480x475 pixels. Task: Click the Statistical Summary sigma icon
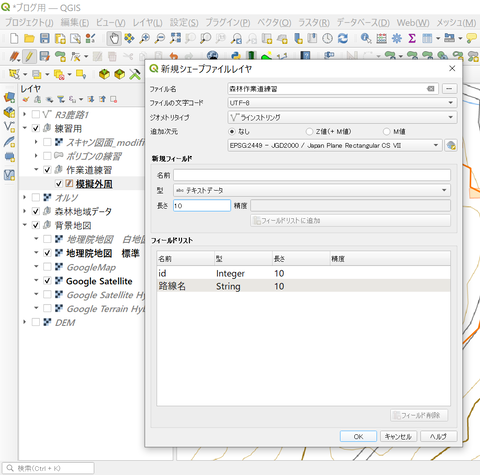click(412, 38)
